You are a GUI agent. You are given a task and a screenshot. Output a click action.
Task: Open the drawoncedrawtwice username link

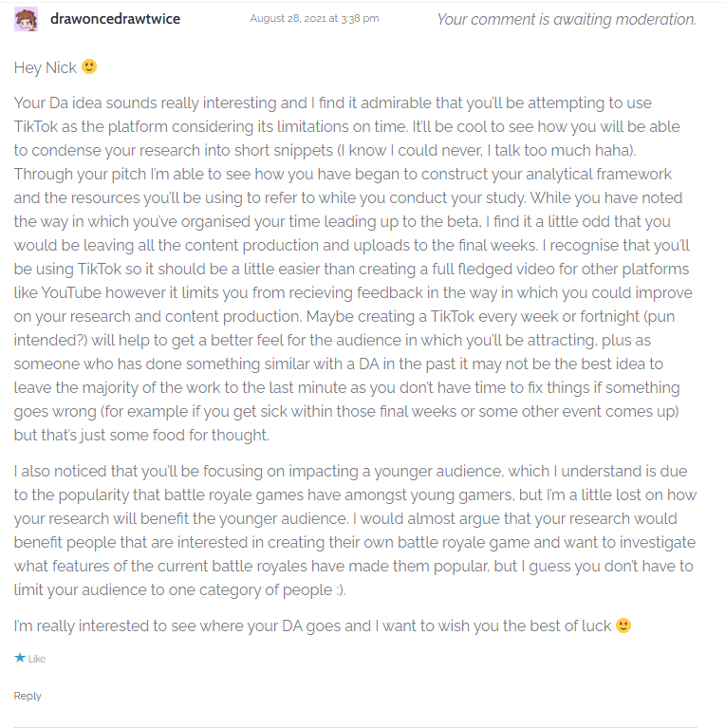[x=115, y=19]
